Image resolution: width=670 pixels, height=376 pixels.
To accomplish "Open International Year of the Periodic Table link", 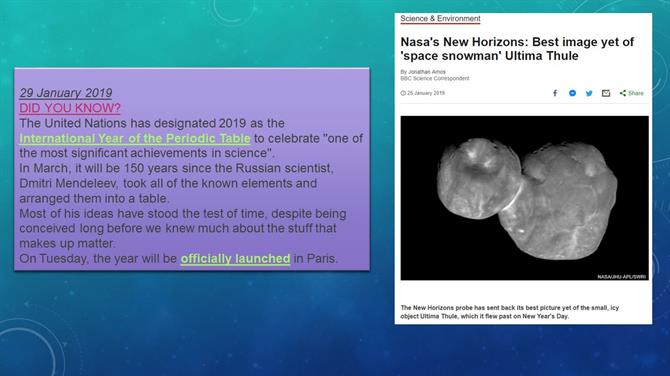I will 135,138.
